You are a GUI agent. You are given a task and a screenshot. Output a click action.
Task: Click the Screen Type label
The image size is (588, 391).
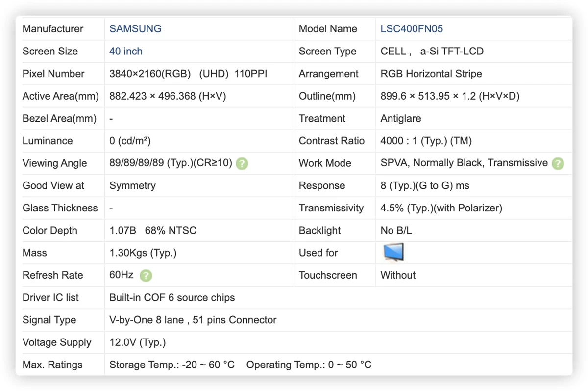(x=328, y=51)
